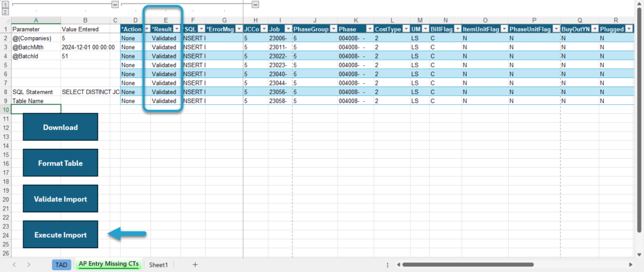The image size is (644, 272).
Task: Open the UM column filter dropdown
Action: (425, 29)
